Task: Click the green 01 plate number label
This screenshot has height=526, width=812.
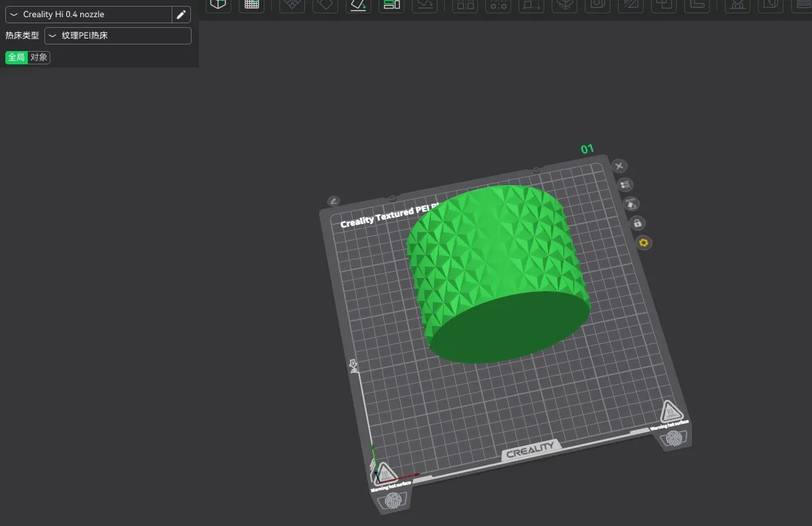Action: tap(587, 149)
